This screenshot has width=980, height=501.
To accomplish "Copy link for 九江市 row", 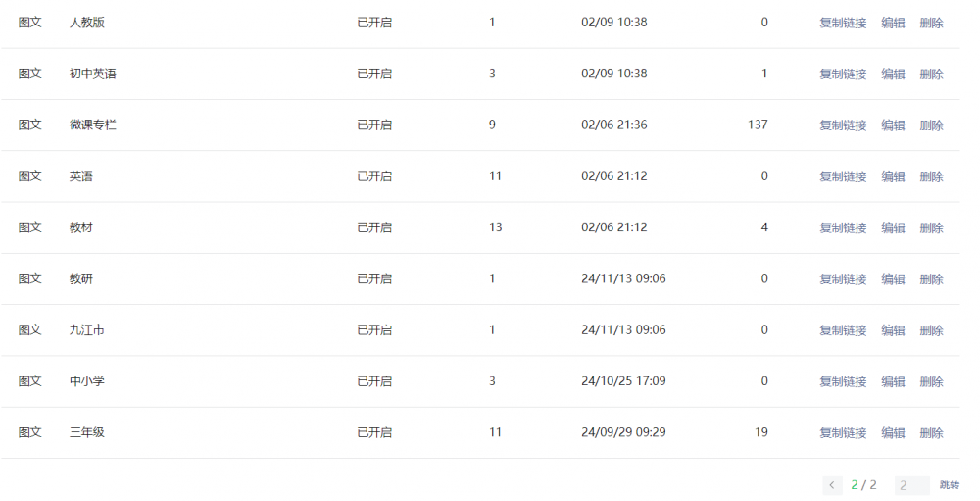I will coord(843,330).
